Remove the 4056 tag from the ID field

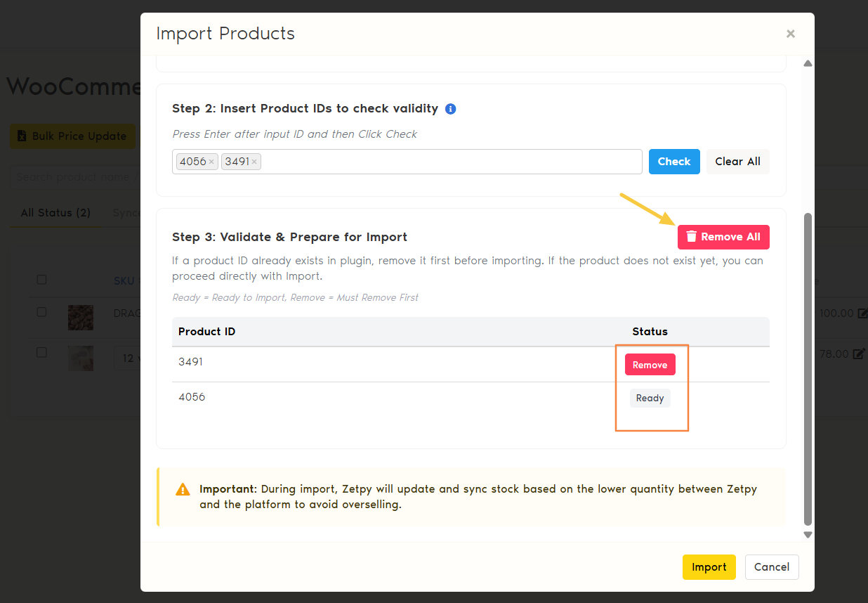211,162
